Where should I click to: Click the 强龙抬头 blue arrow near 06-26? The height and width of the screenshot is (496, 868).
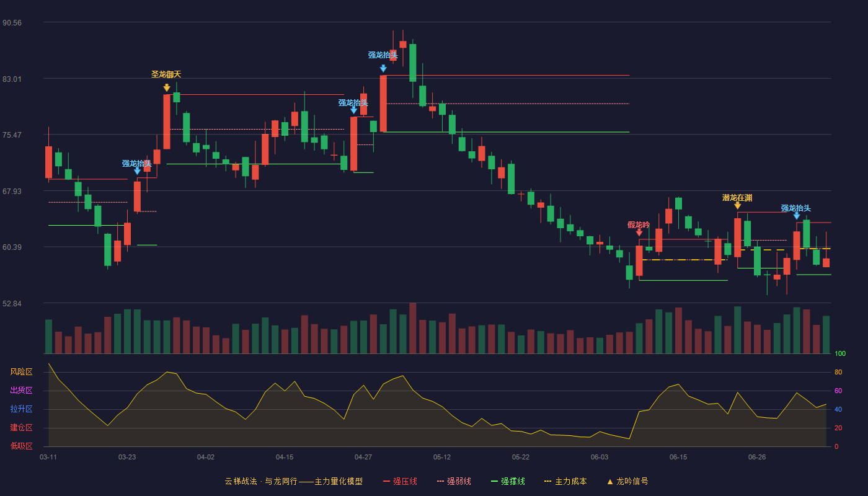(796, 215)
